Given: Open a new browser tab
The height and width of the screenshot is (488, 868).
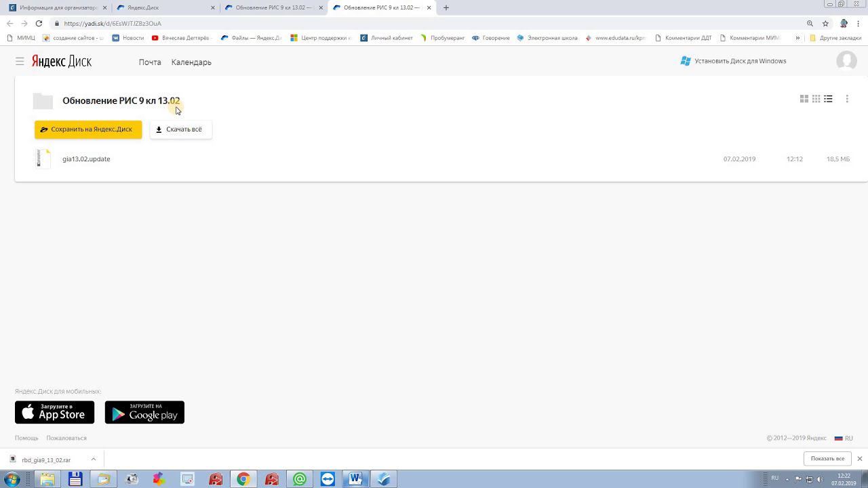Looking at the screenshot, I should [x=446, y=7].
